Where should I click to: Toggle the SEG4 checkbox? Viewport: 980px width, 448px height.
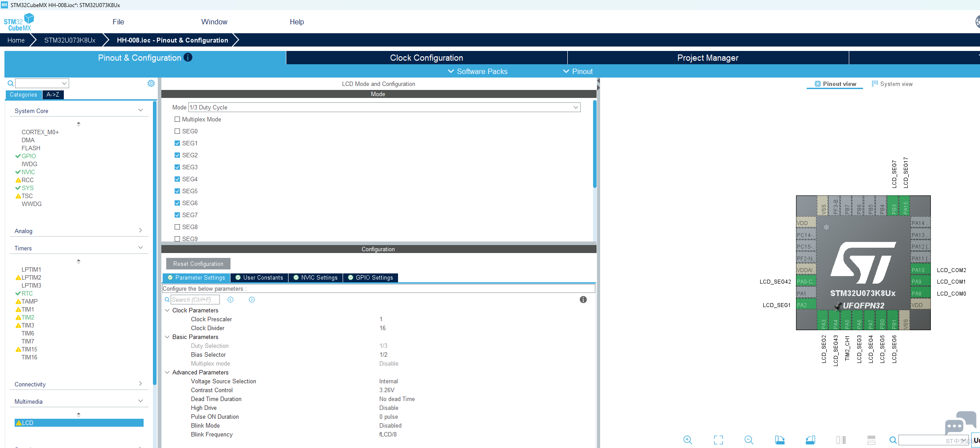[x=177, y=179]
